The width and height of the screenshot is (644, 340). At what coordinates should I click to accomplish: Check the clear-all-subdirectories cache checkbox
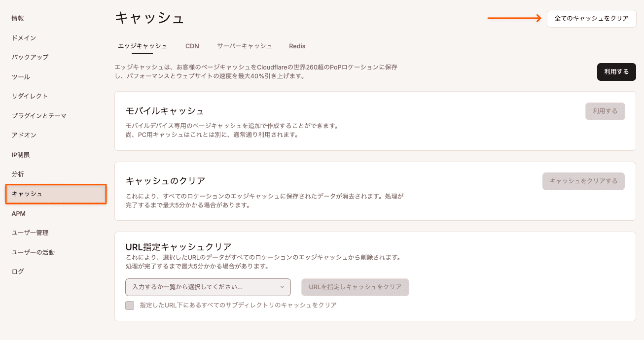(x=130, y=305)
